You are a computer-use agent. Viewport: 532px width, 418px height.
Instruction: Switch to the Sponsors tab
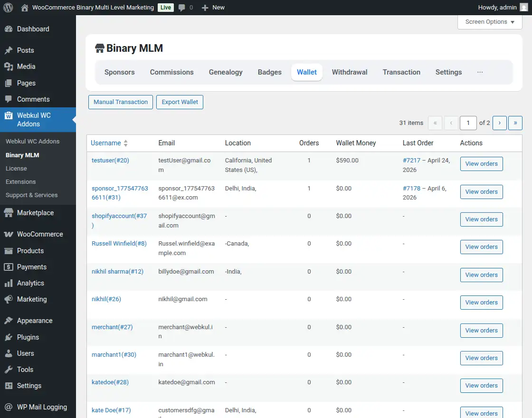tap(119, 72)
